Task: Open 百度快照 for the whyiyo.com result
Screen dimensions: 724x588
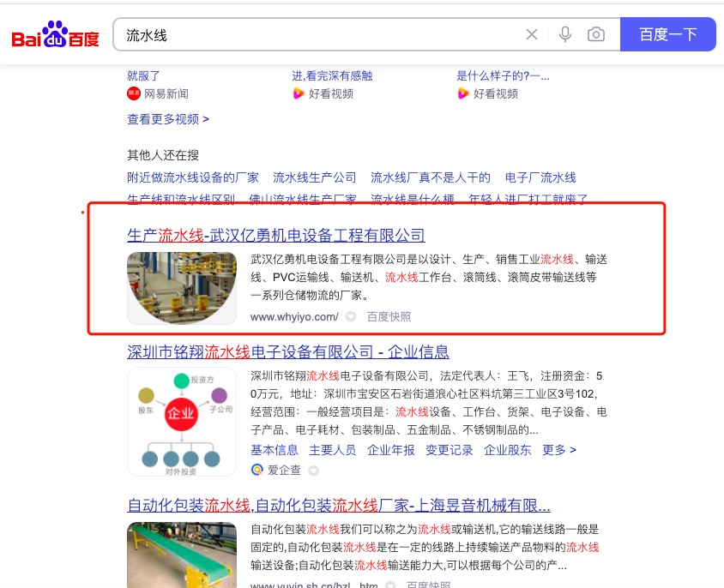Action: 389,316
